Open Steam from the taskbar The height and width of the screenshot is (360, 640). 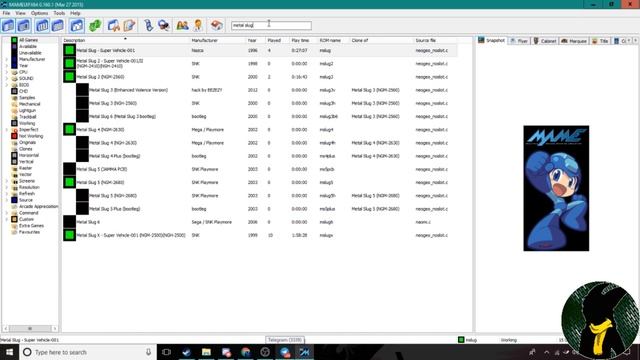point(186,352)
